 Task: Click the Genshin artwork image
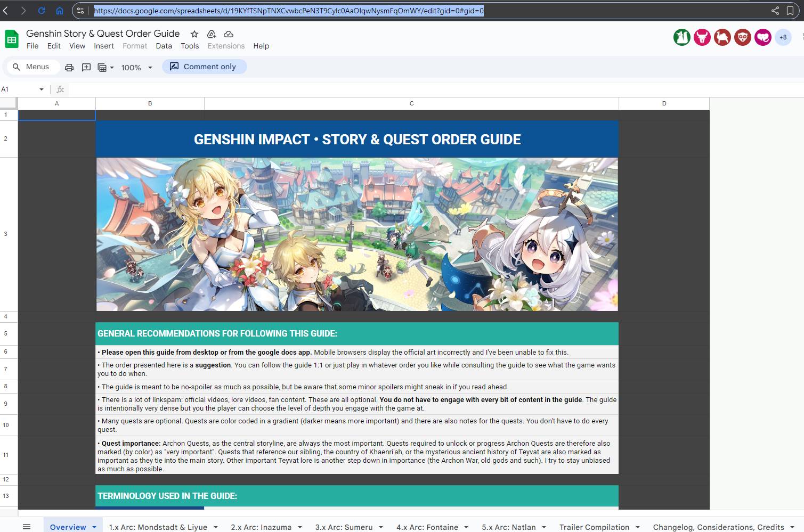click(357, 234)
